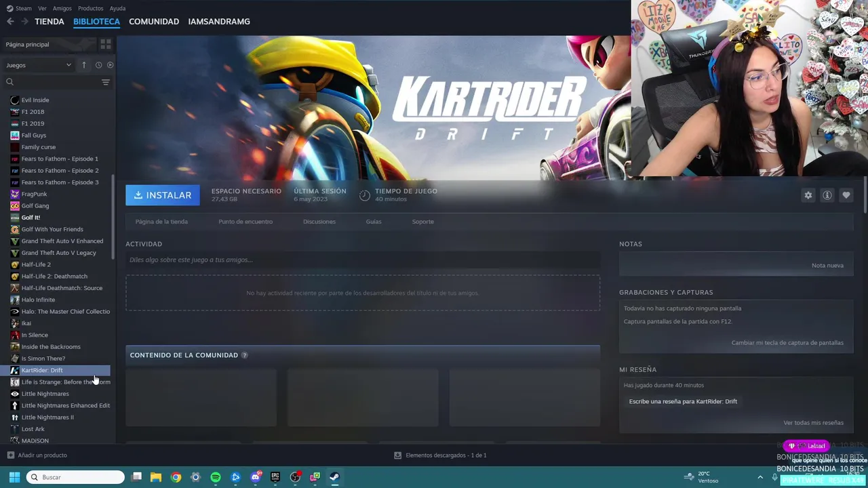Click the help icon beside Contenido de la comunidad
Viewport: 868px width, 488px height.
[245, 355]
